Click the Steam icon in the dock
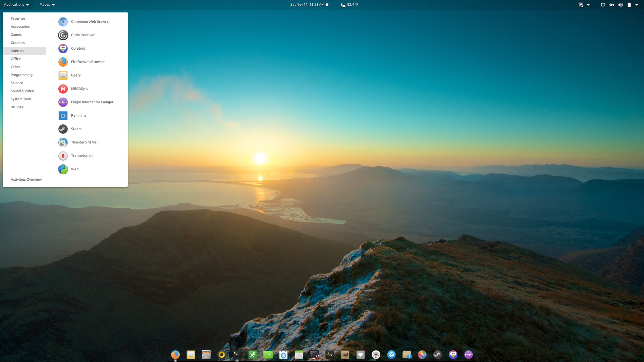The height and width of the screenshot is (362, 644). 437,354
